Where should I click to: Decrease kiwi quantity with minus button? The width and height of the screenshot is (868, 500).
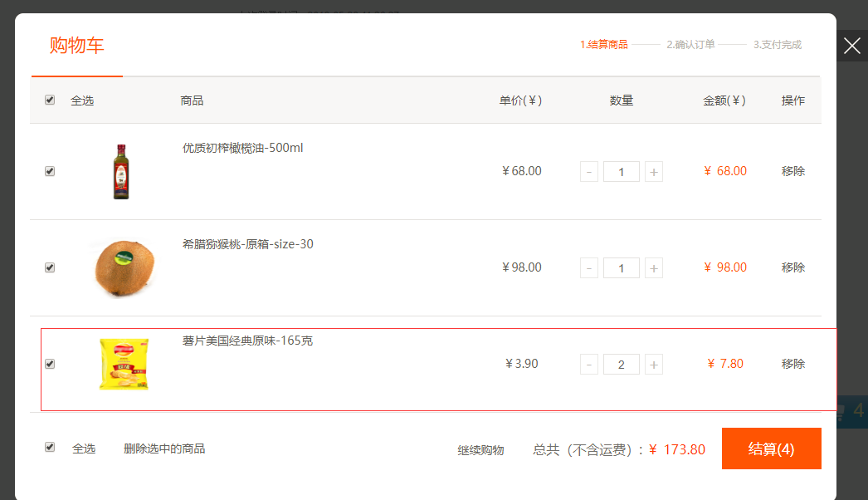(589, 268)
